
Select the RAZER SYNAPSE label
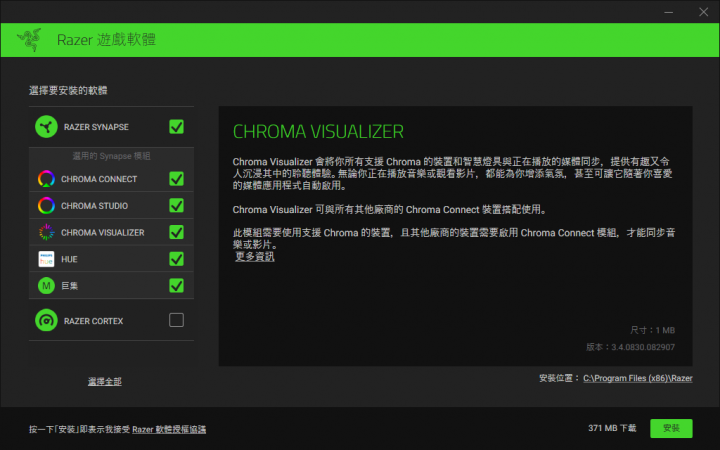pyautogui.click(x=96, y=127)
